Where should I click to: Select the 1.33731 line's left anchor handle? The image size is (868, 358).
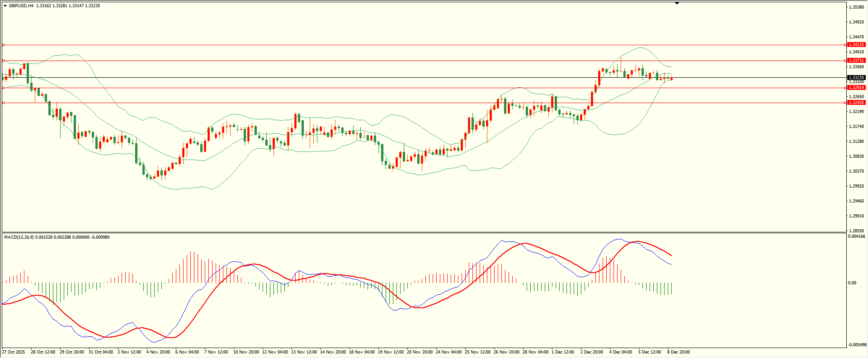[x=4, y=61]
